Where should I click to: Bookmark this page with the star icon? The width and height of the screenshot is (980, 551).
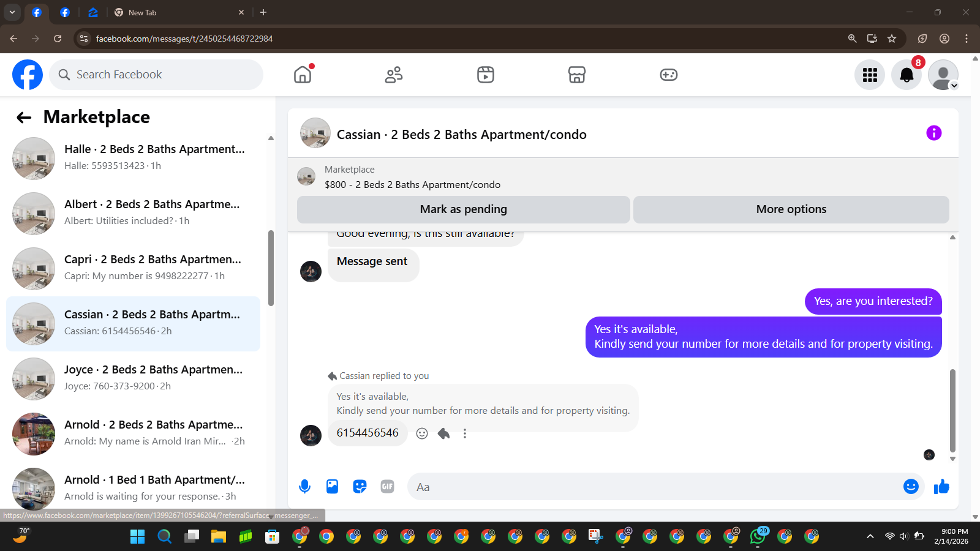[x=892, y=39]
